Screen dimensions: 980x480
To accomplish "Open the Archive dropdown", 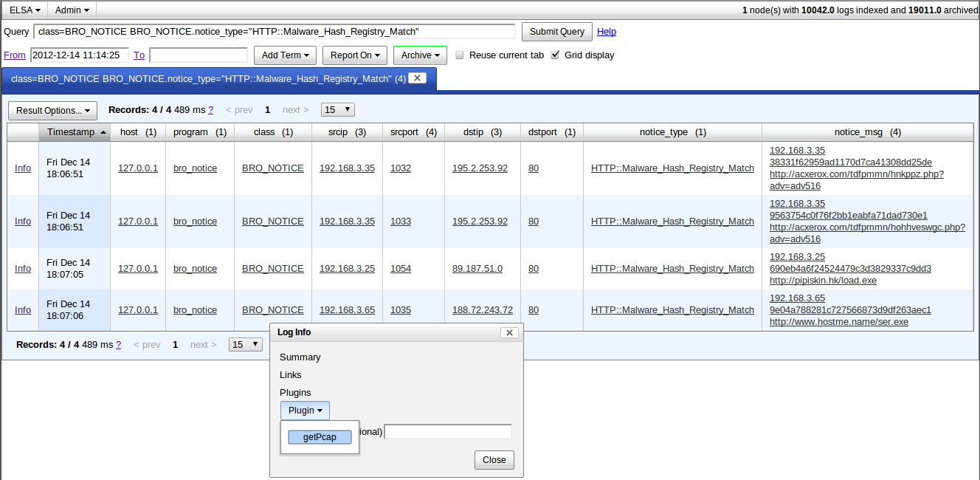I will (419, 55).
